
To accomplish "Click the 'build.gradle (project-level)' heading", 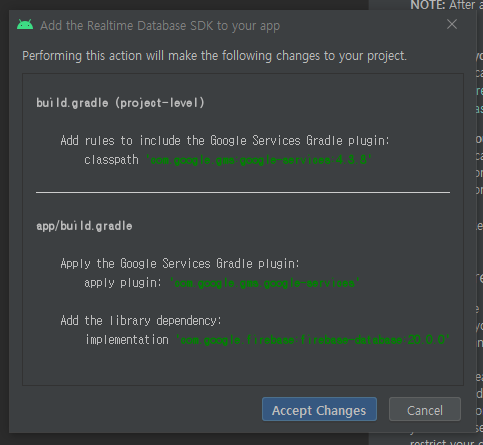I will (x=120, y=103).
